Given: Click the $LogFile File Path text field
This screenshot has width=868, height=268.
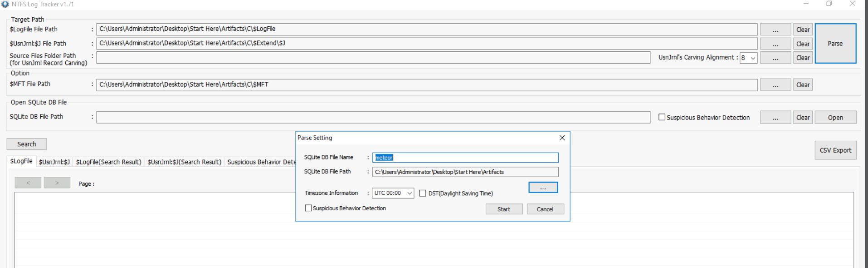Looking at the screenshot, I should click(x=427, y=29).
